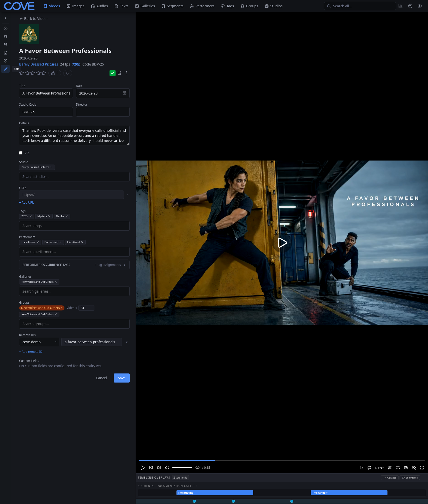Open the Direct stream mode selector
Image resolution: width=428 pixels, height=504 pixels.
pyautogui.click(x=379, y=468)
